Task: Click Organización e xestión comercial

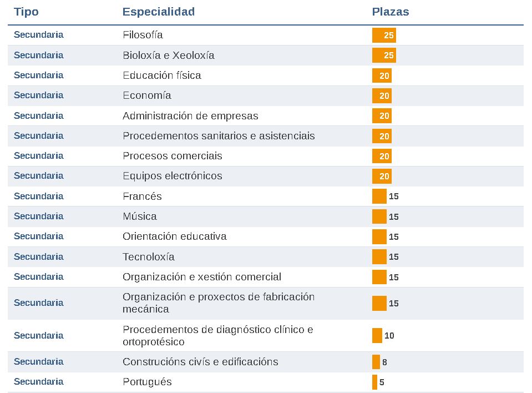Action: point(201,277)
